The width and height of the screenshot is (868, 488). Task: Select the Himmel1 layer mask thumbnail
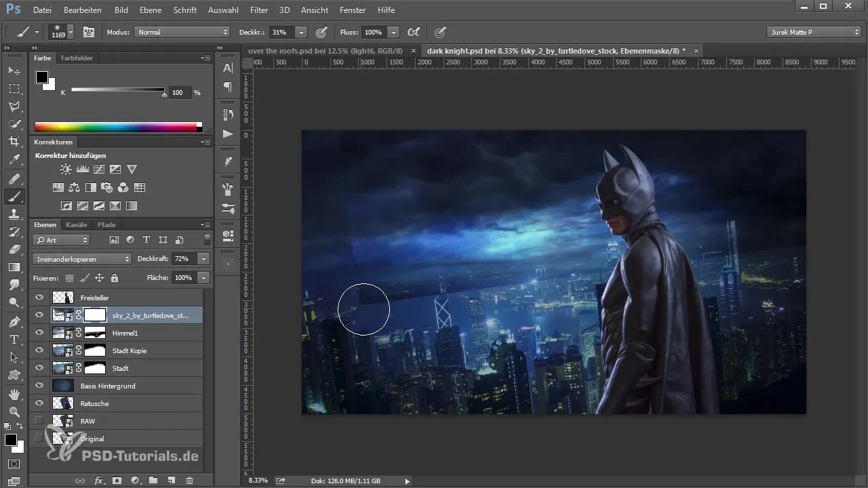coord(96,333)
